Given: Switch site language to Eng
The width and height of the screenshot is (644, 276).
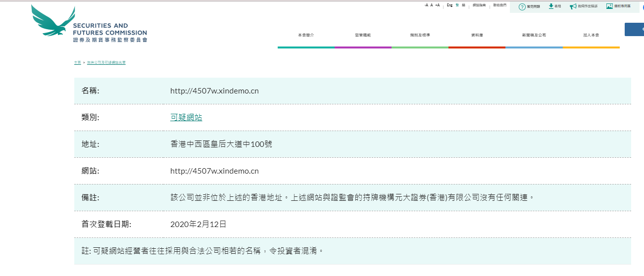Looking at the screenshot, I should [449, 5].
